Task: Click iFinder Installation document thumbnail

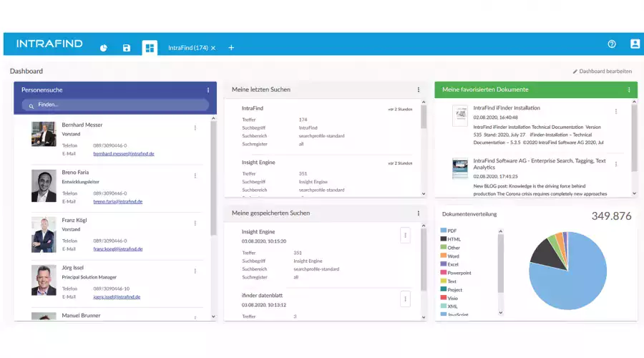Action: [x=460, y=115]
